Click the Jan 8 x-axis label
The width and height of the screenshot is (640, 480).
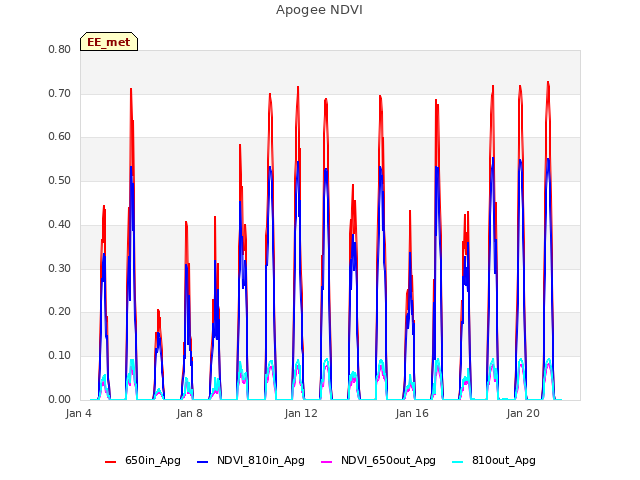point(189,413)
